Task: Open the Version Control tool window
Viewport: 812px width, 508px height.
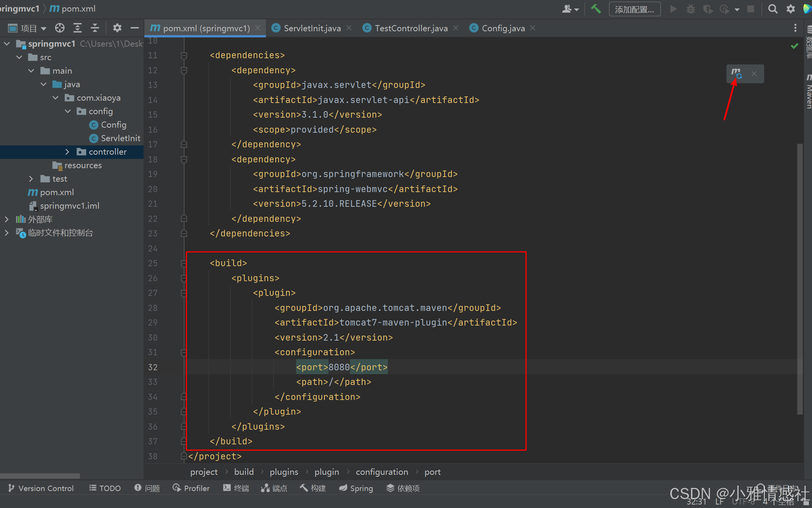Action: 41,488
